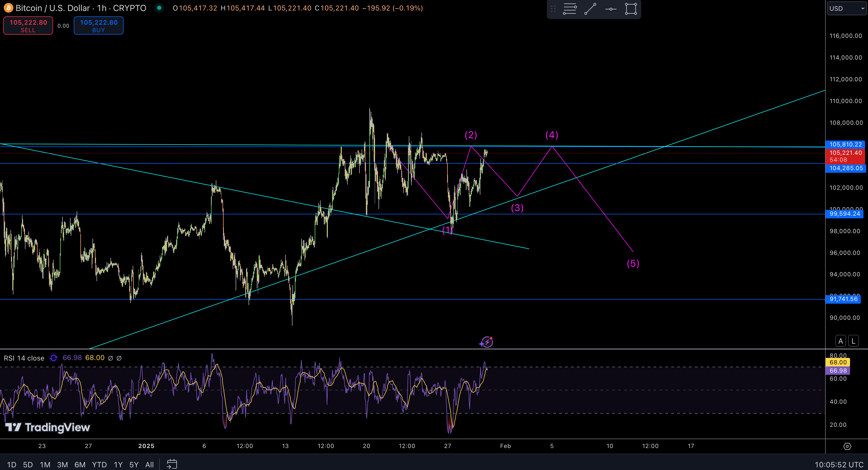The image size is (868, 470).
Task: Switch to the 1M time range
Action: pos(45,465)
